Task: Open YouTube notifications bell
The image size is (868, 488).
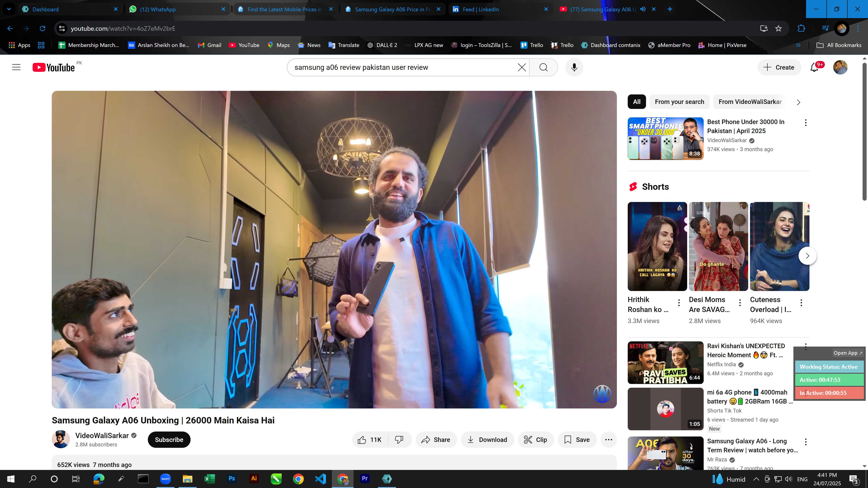Action: (x=814, y=67)
